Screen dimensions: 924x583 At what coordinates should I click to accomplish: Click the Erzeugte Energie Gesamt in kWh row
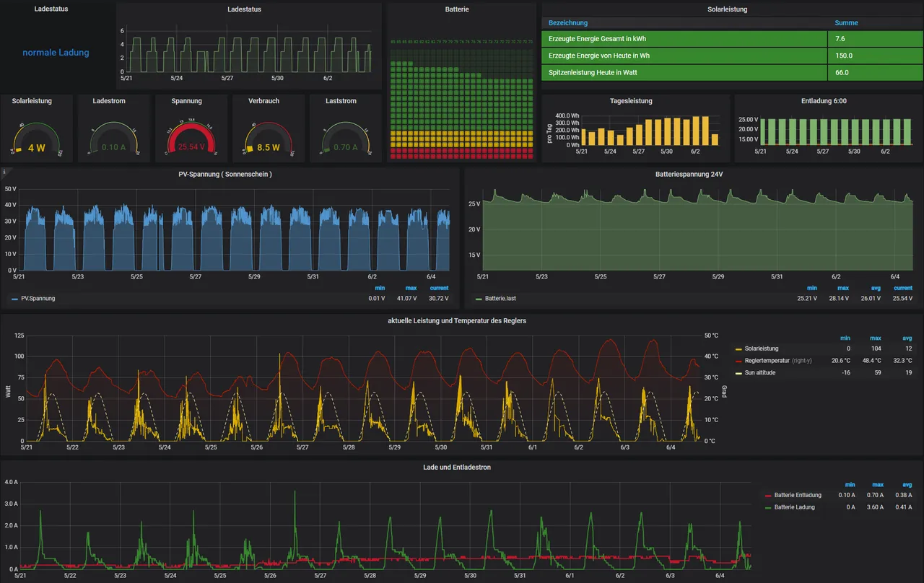(x=731, y=38)
